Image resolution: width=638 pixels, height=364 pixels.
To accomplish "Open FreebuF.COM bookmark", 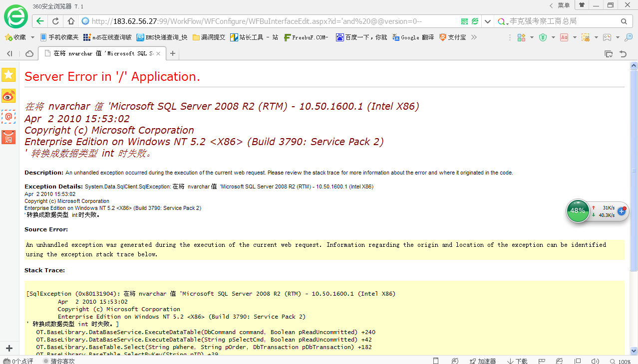I will [306, 37].
